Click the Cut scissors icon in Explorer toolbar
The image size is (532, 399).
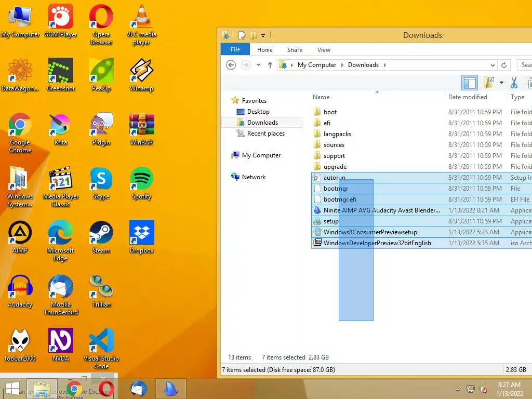pyautogui.click(x=514, y=83)
